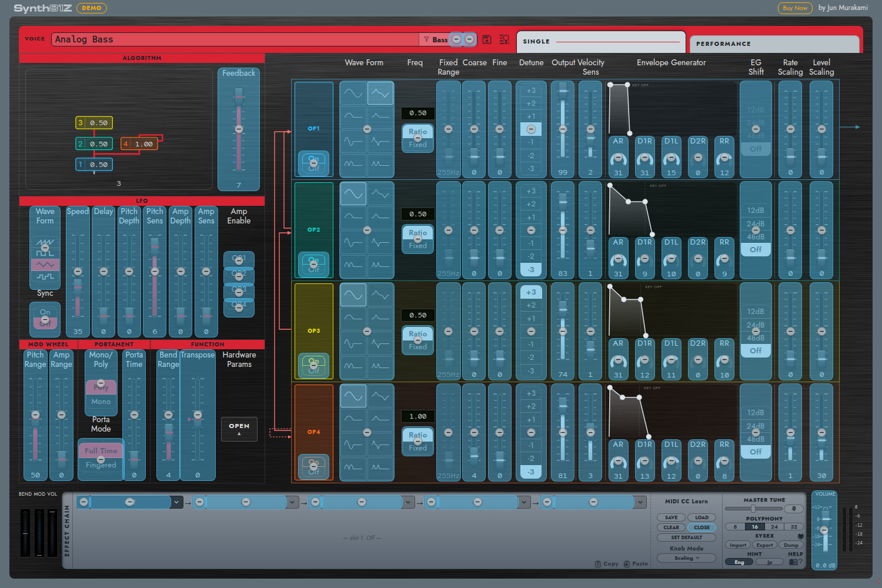Open the voice browser search-list icon
The image size is (882, 588).
[x=505, y=39]
